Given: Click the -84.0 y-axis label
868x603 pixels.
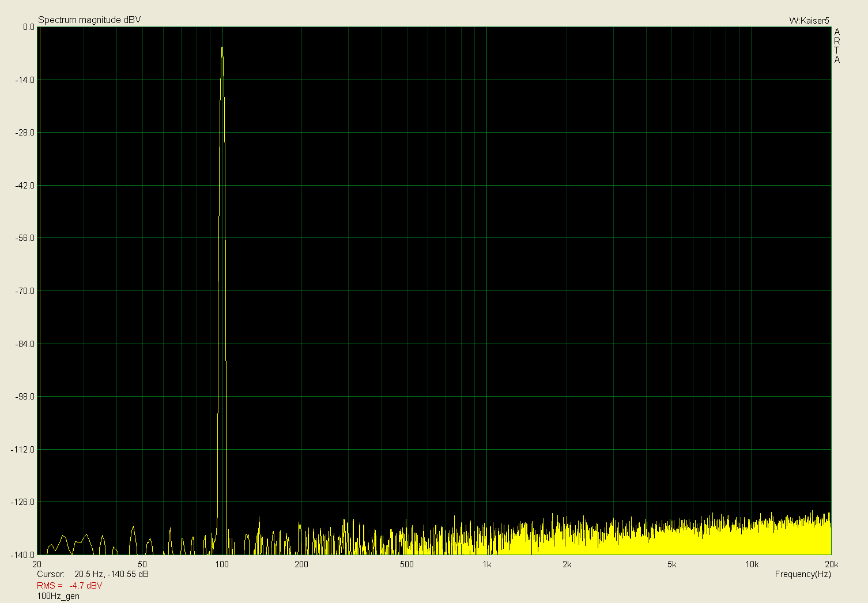Looking at the screenshot, I should tap(25, 344).
